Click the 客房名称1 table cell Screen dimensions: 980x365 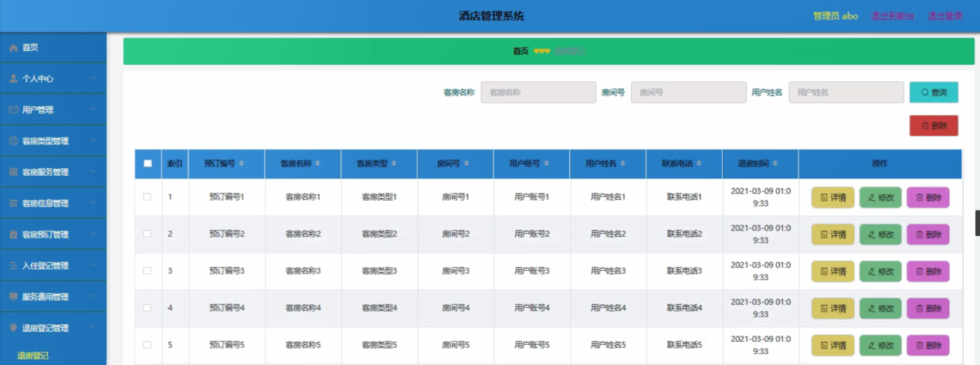point(303,198)
